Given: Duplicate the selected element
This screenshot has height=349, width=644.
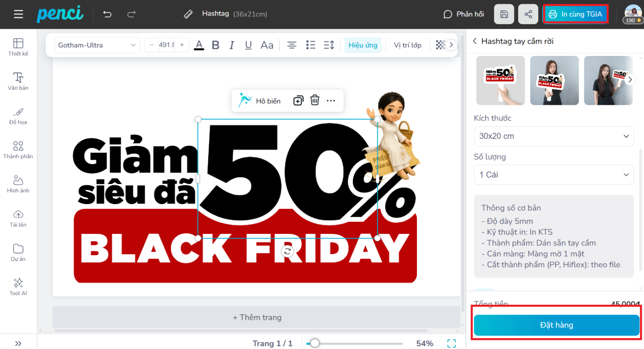Looking at the screenshot, I should 298,101.
